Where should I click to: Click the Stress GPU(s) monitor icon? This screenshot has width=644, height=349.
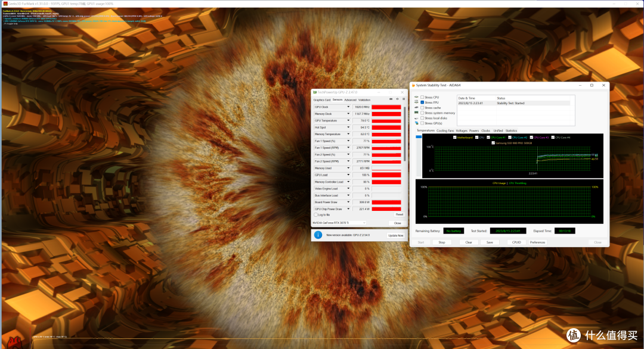(x=416, y=123)
